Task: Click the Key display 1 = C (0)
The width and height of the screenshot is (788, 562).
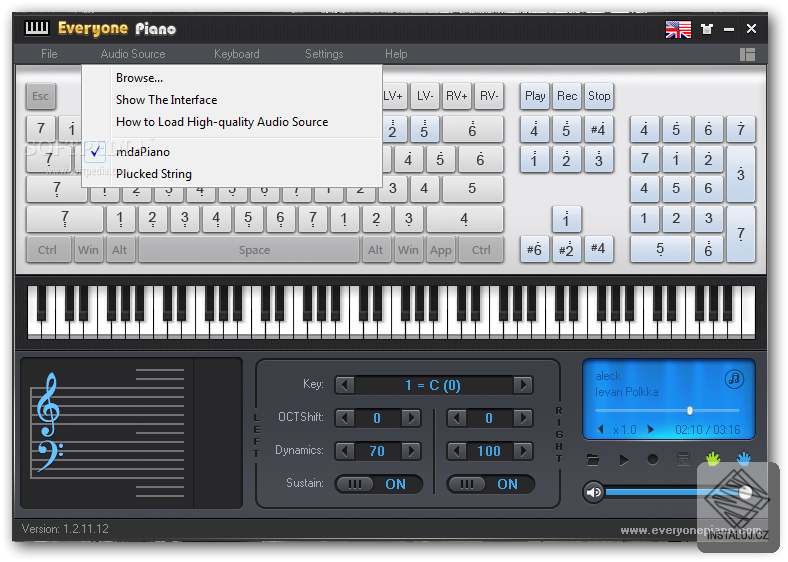Action: click(433, 386)
